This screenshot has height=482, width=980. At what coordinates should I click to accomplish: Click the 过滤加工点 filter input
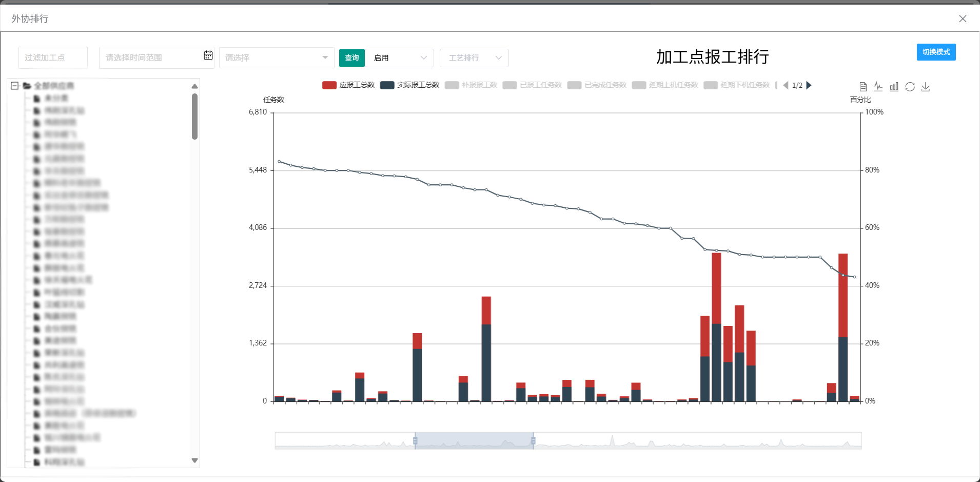[x=52, y=57]
